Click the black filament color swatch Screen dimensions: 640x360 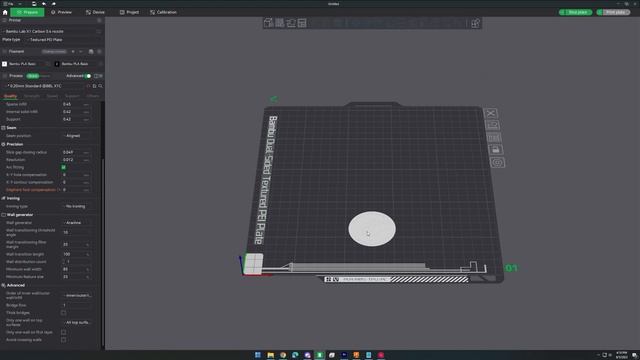[57, 64]
